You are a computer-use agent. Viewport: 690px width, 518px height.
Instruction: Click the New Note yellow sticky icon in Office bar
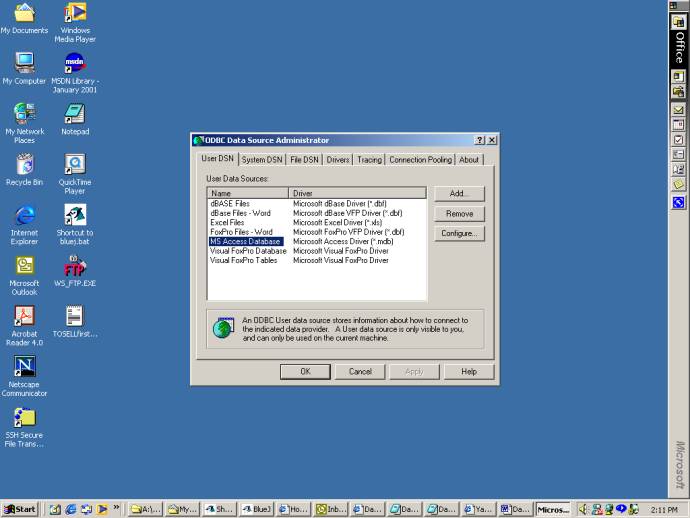678,185
